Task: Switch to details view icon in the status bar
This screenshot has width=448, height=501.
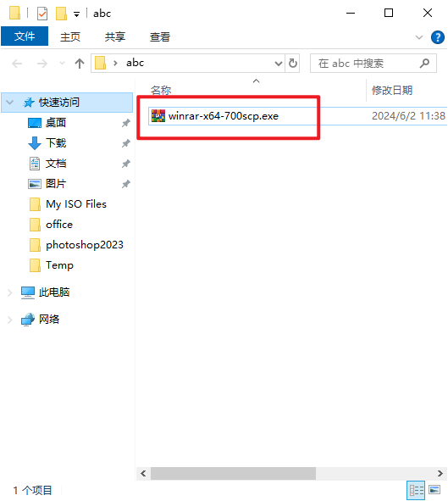Action: tap(416, 490)
